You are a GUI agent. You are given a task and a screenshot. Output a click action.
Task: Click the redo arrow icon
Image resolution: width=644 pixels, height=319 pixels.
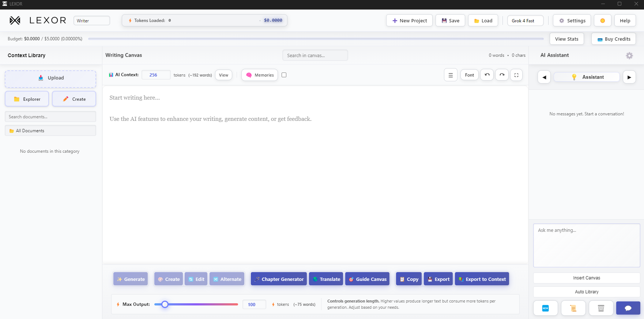502,75
